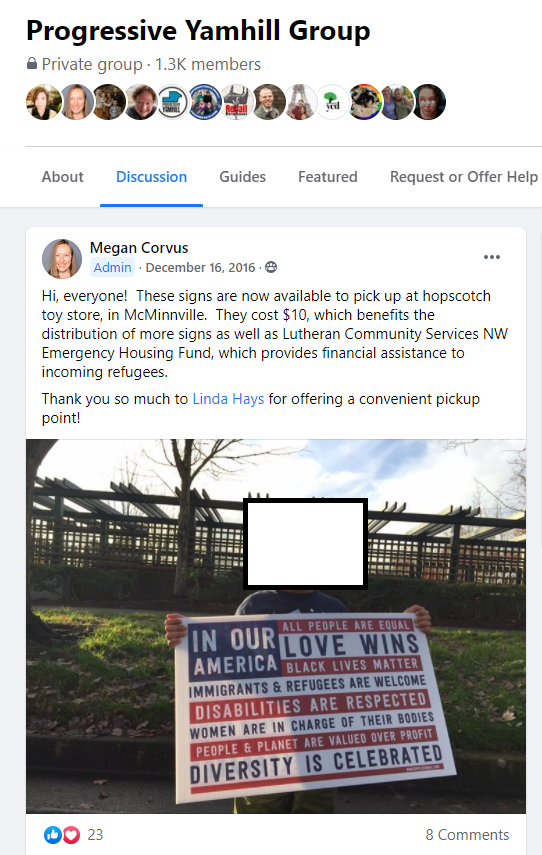The width and height of the screenshot is (542, 855).
Task: Open the photo of the America sign
Action: (276, 626)
